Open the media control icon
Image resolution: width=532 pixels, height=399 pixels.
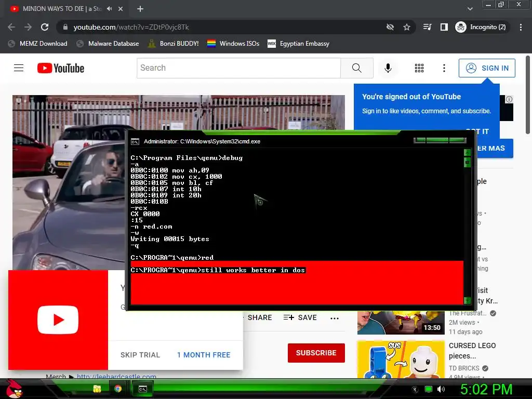427,27
